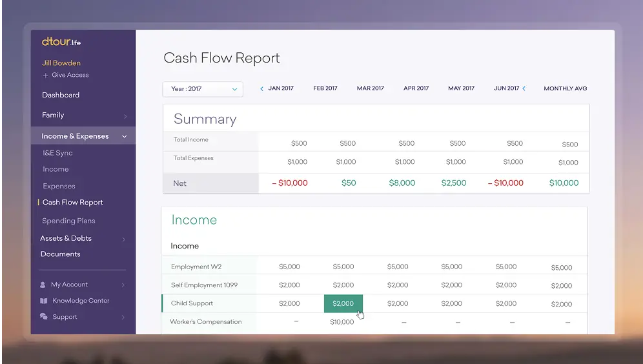Screen dimensions: 643x364
Task: Select Cash Flow Report in sidebar
Action: [72, 203]
